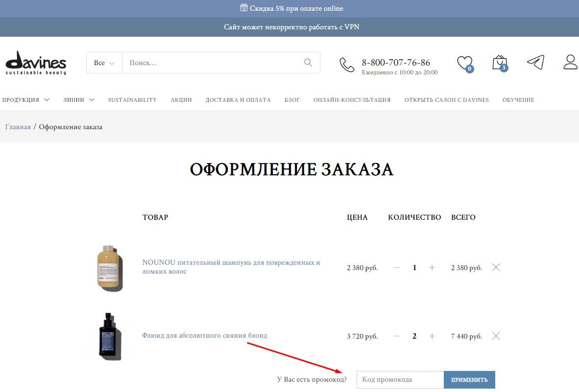Open the user account icon
Viewport: 579px width, 392px height.
tap(570, 62)
